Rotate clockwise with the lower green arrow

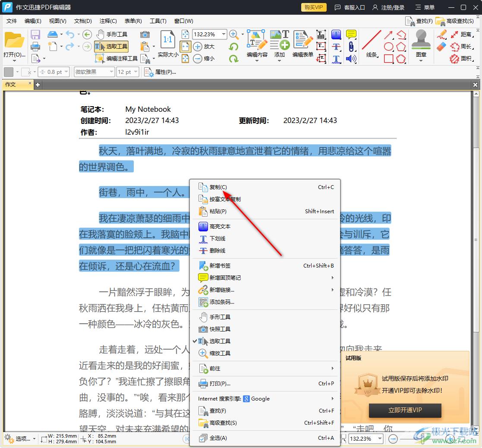coord(234,58)
